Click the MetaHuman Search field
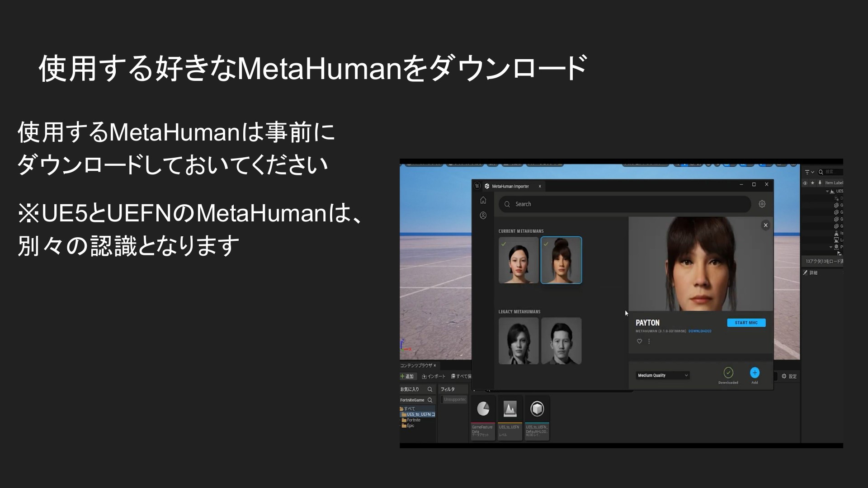Screen dimensions: 868x488 click(x=624, y=204)
